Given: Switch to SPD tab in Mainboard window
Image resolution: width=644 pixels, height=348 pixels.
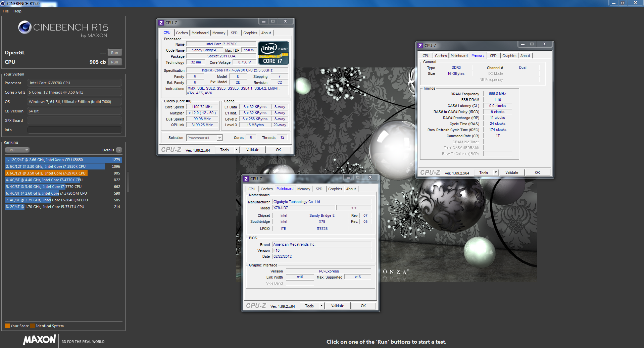Looking at the screenshot, I should click(319, 189).
